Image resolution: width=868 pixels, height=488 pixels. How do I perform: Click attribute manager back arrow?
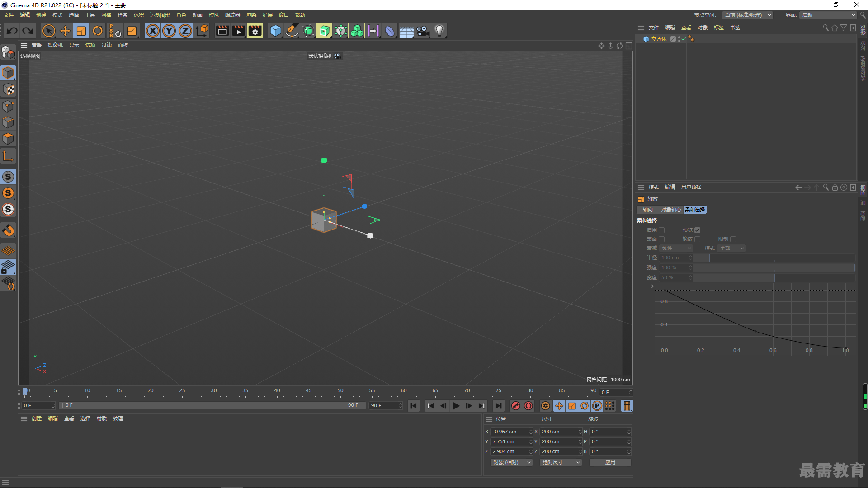coord(799,188)
